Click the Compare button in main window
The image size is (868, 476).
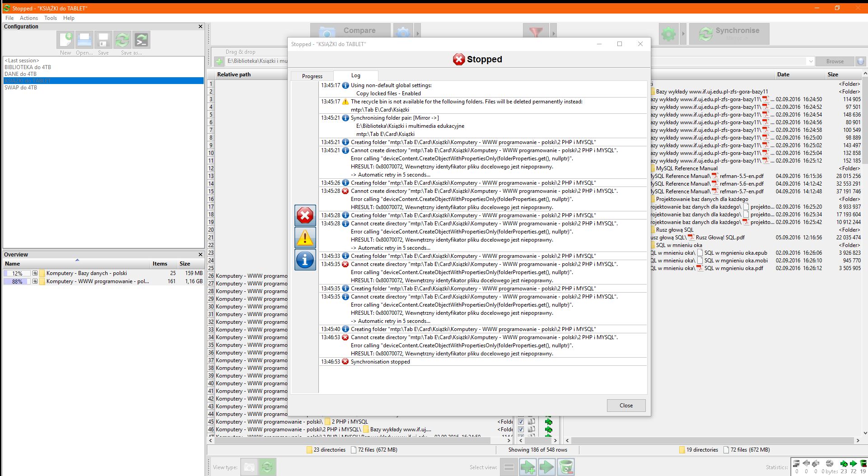(x=350, y=31)
